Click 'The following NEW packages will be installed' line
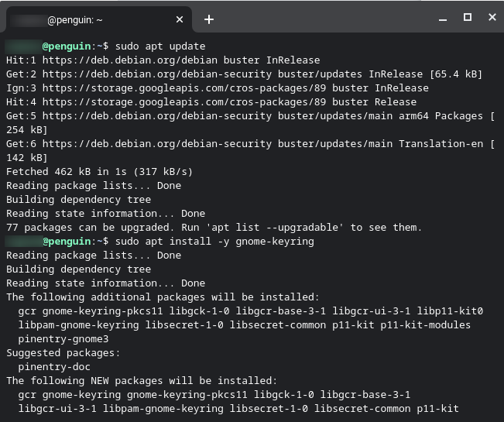Image resolution: width=504 pixels, height=422 pixels. pyautogui.click(x=142, y=381)
